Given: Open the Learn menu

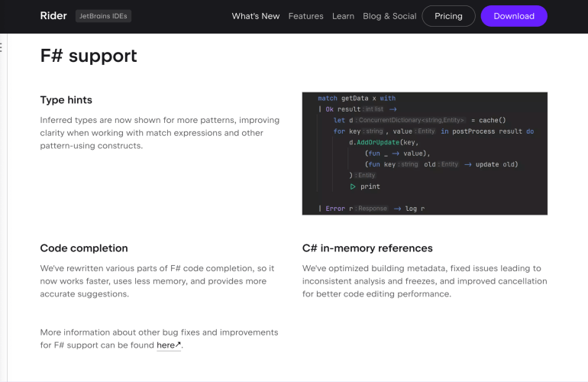Looking at the screenshot, I should pos(343,16).
